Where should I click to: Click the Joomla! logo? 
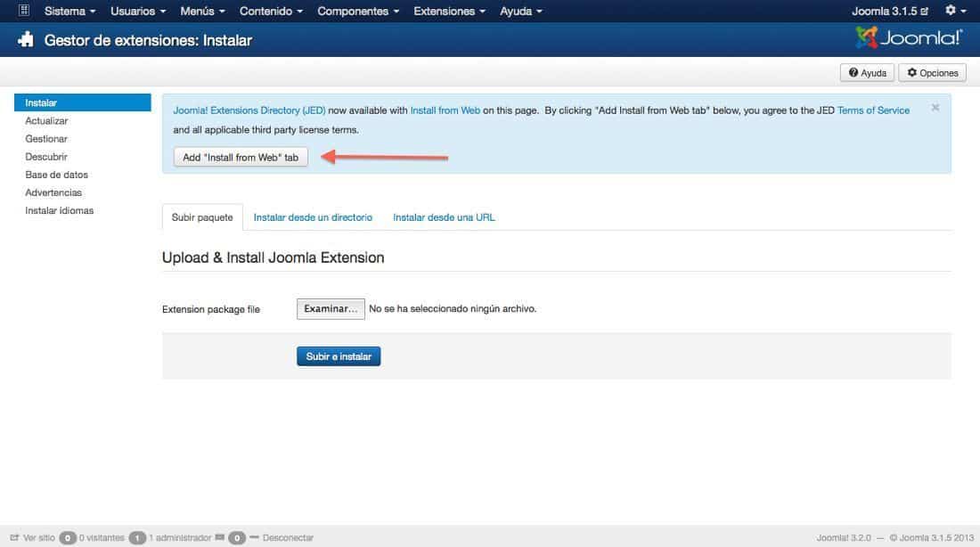click(x=909, y=38)
